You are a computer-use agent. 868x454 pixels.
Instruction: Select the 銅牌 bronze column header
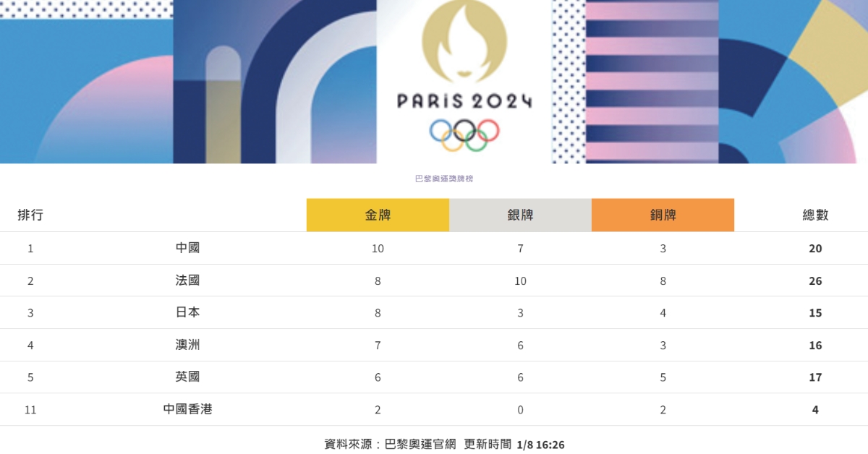click(x=663, y=215)
